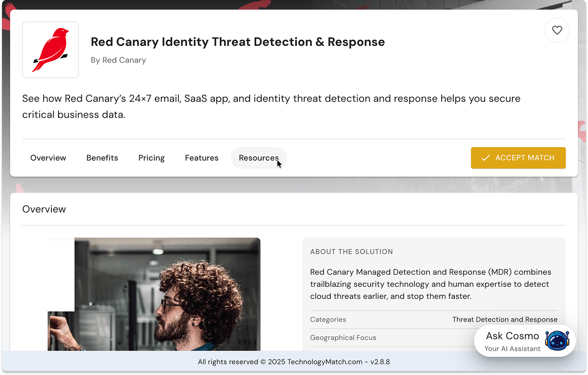Image resolution: width=588 pixels, height=375 pixels.
Task: Click the product title 'Red Canary Identity Threat Detection & Response'
Action: 238,42
